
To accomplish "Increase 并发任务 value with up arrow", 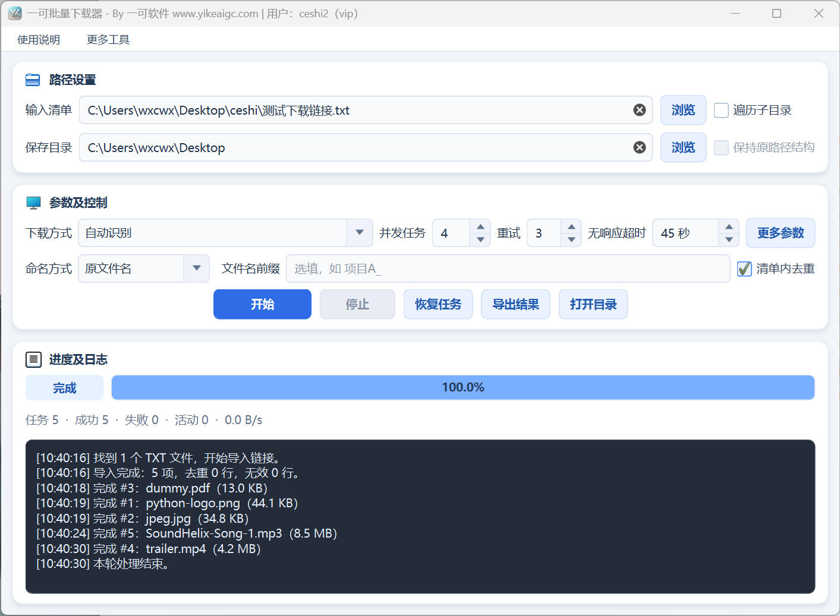I will (480, 227).
